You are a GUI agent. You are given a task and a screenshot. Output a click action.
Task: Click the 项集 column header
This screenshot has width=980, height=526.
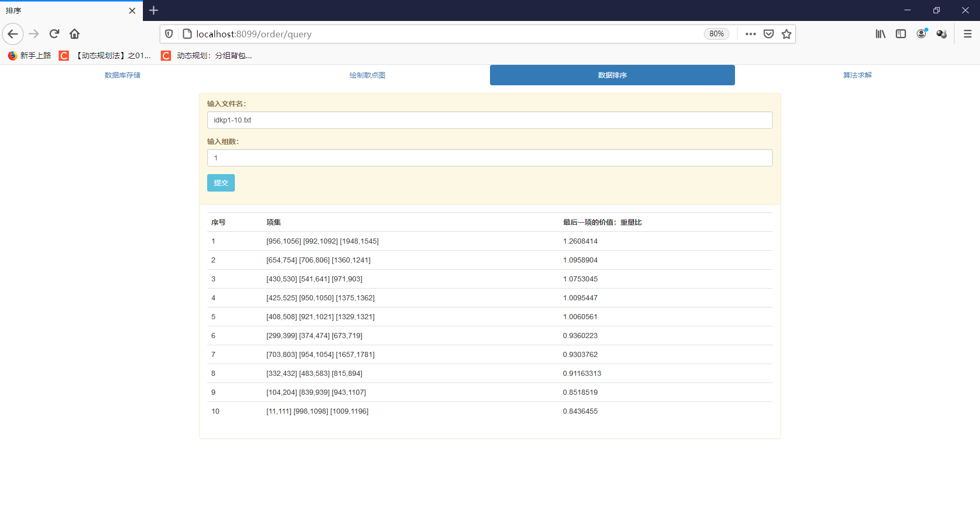point(274,222)
